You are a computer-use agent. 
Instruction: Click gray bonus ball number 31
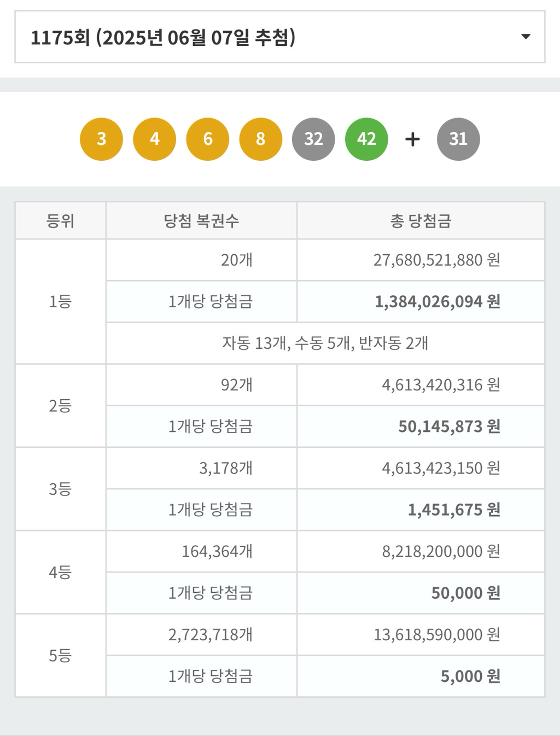point(458,139)
